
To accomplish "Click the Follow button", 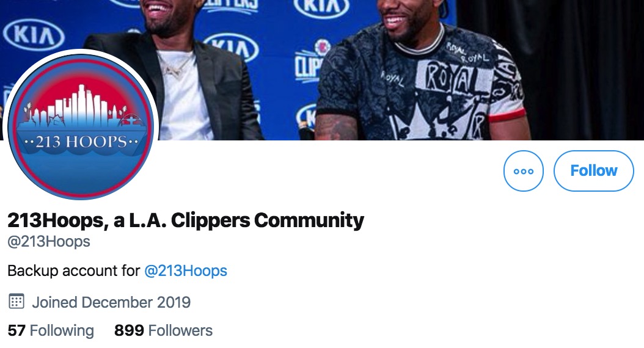I will click(x=593, y=171).
